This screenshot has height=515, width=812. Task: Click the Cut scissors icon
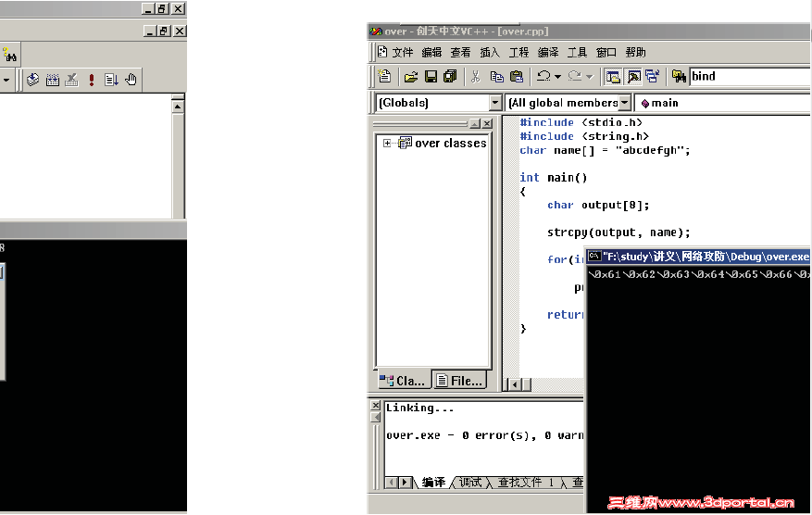tap(475, 77)
